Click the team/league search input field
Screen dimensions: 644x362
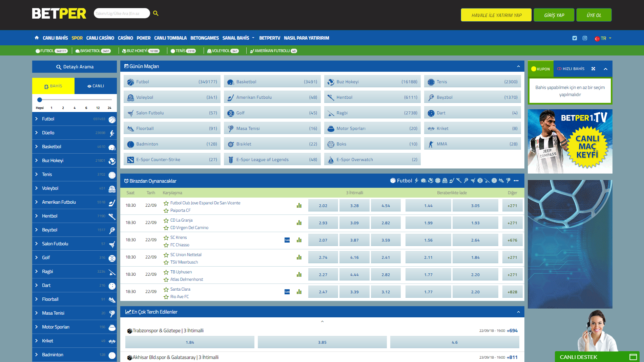pyautogui.click(x=121, y=13)
